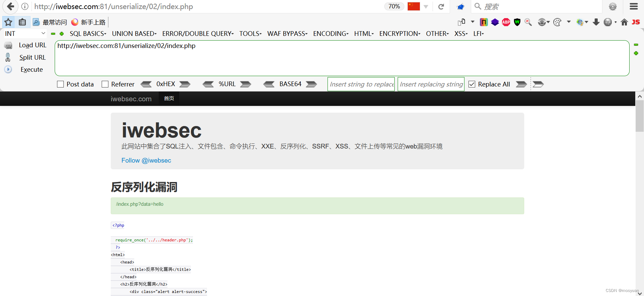This screenshot has height=296, width=644.
Task: Click the Load URL printer icon
Action: tap(8, 45)
